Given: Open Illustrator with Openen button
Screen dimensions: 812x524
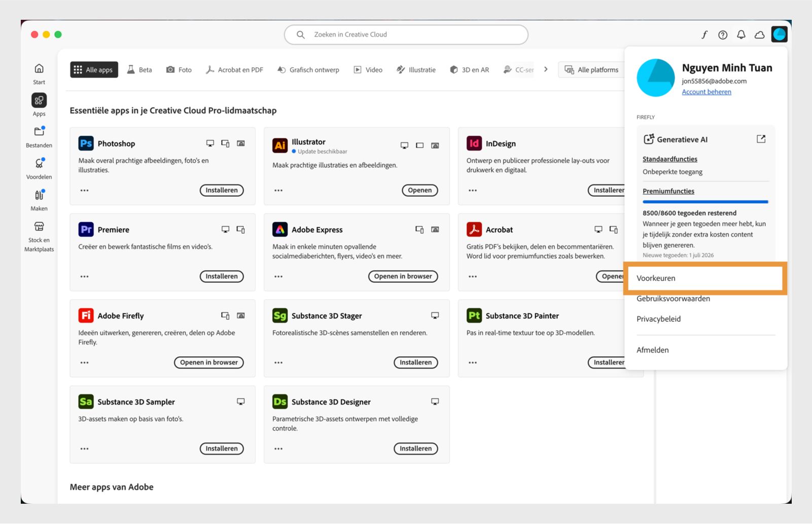Looking at the screenshot, I should click(420, 191).
